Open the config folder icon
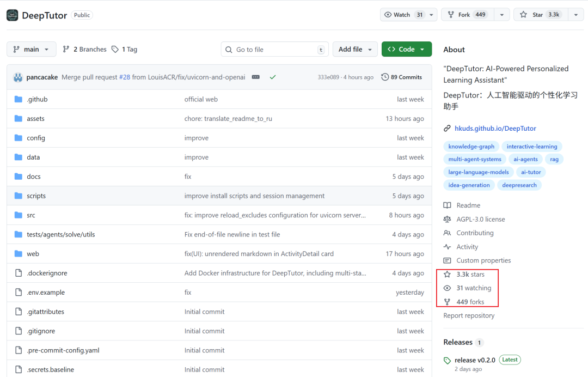 (x=18, y=138)
